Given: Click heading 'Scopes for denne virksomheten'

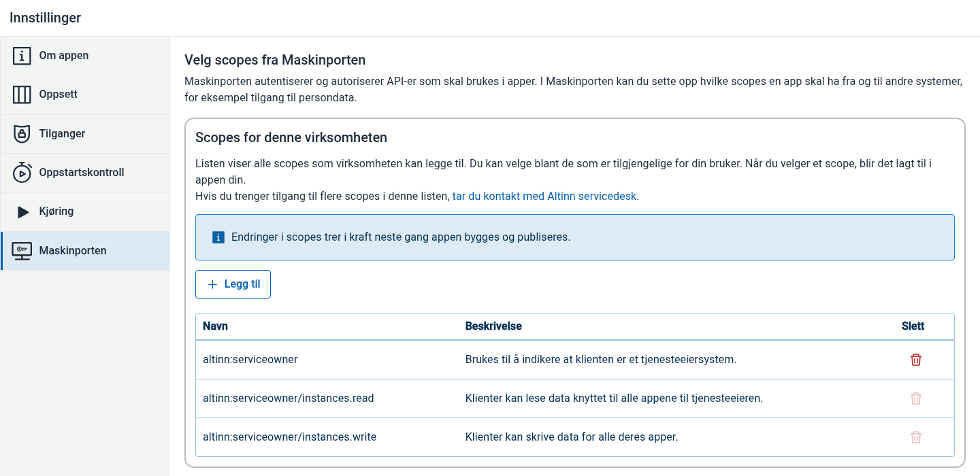Looking at the screenshot, I should pyautogui.click(x=291, y=137).
